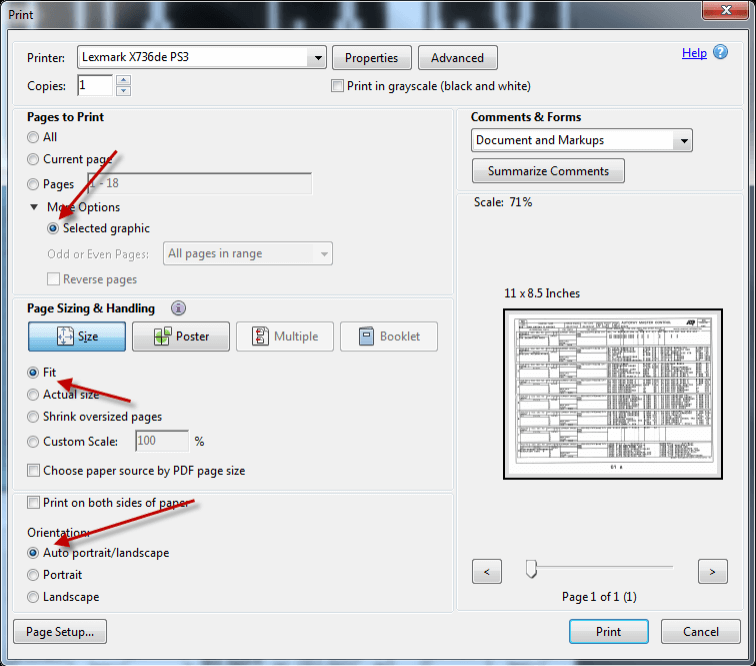The height and width of the screenshot is (666, 756).
Task: Click the page preview slider handle
Action: pyautogui.click(x=531, y=569)
